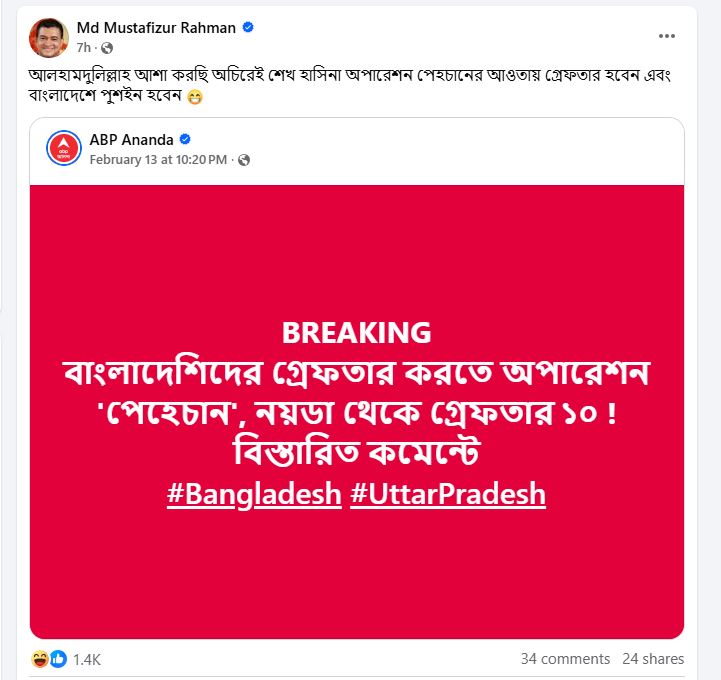
Task: Click the Haha reaction emoji icon
Action: click(41, 659)
